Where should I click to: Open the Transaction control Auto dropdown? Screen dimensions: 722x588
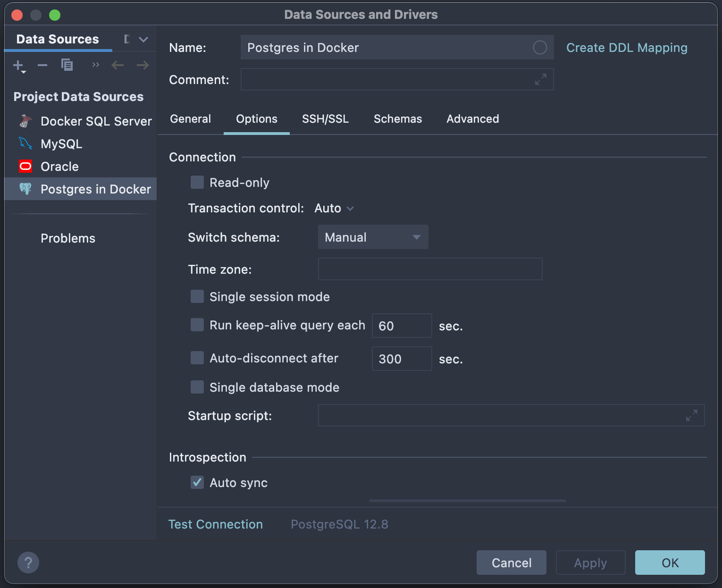(334, 208)
